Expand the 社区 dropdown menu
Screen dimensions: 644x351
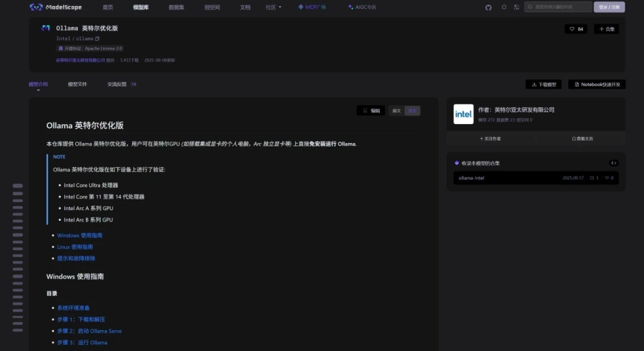273,7
